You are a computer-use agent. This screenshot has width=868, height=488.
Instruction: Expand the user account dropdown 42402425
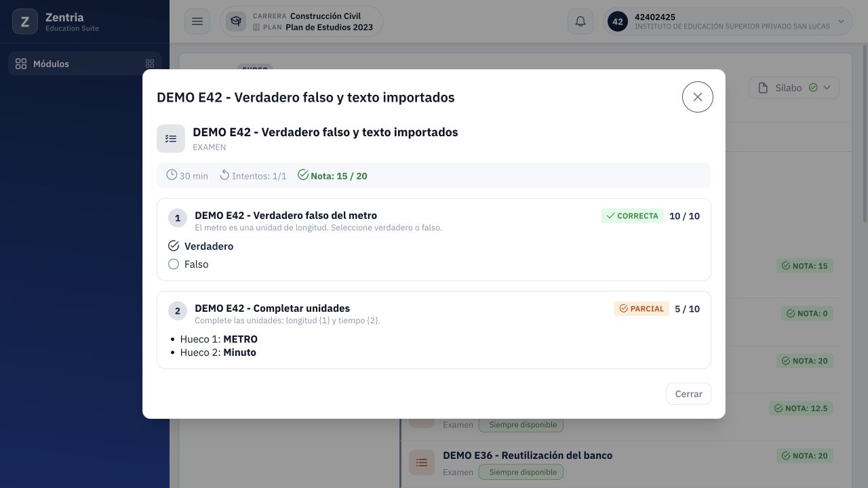(728, 22)
